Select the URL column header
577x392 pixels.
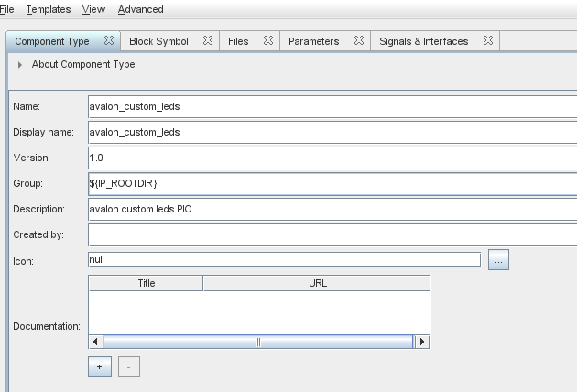(x=317, y=283)
